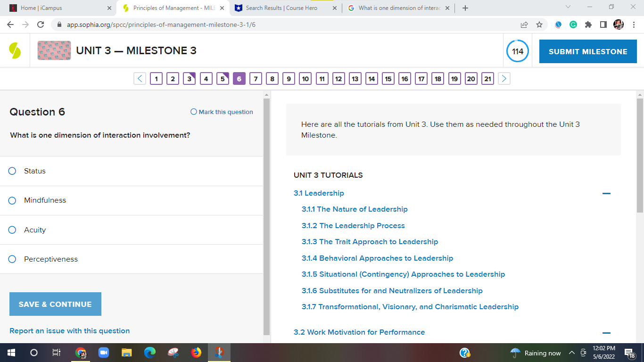Open 3.1.5 Situational (Contingency) Approaches to Leadership
Screen dimensions: 644x362
pos(404,274)
